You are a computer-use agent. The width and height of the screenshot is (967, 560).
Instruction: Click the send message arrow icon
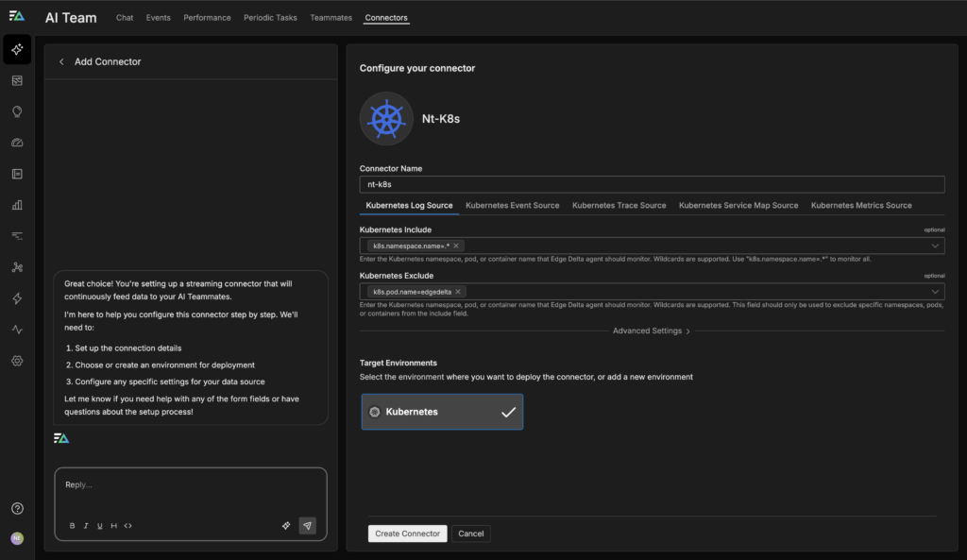pyautogui.click(x=307, y=526)
